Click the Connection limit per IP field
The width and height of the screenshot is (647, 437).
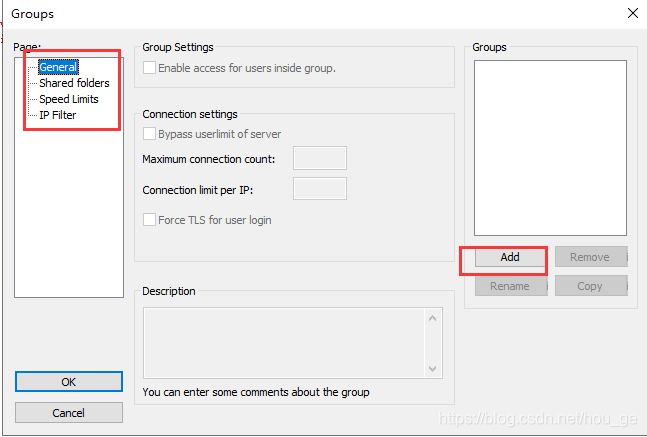(320, 189)
